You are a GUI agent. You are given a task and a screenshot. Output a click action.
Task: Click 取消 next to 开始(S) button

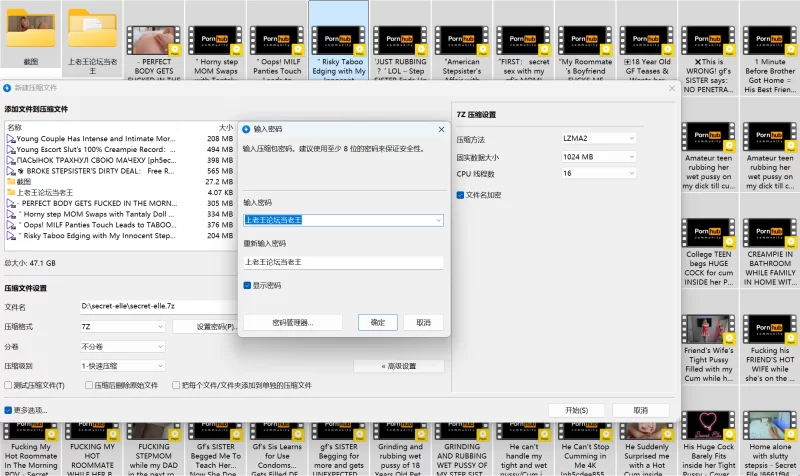tap(641, 410)
